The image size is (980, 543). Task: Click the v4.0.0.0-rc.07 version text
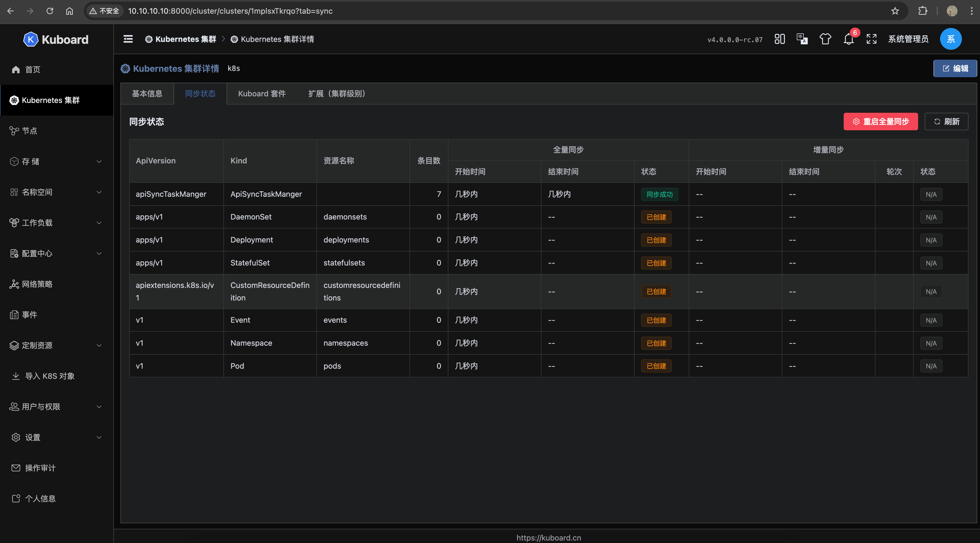click(x=735, y=39)
